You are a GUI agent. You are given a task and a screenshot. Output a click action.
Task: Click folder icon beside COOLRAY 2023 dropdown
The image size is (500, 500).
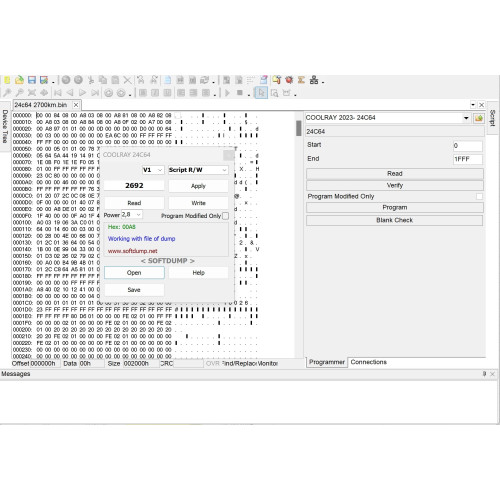click(x=479, y=118)
